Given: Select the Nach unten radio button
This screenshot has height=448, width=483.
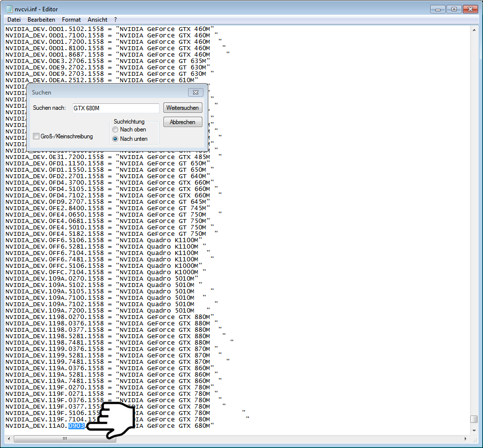Looking at the screenshot, I should [x=115, y=139].
